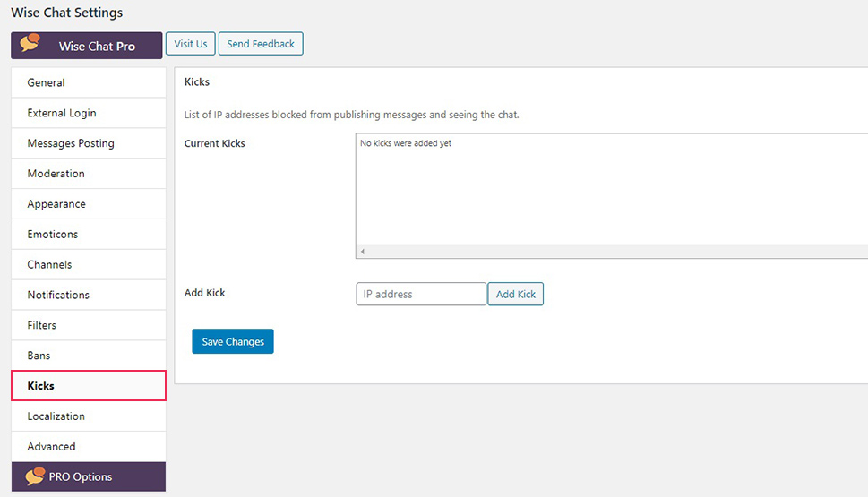Switch to Channels settings
This screenshot has height=497, width=868.
pyautogui.click(x=89, y=264)
